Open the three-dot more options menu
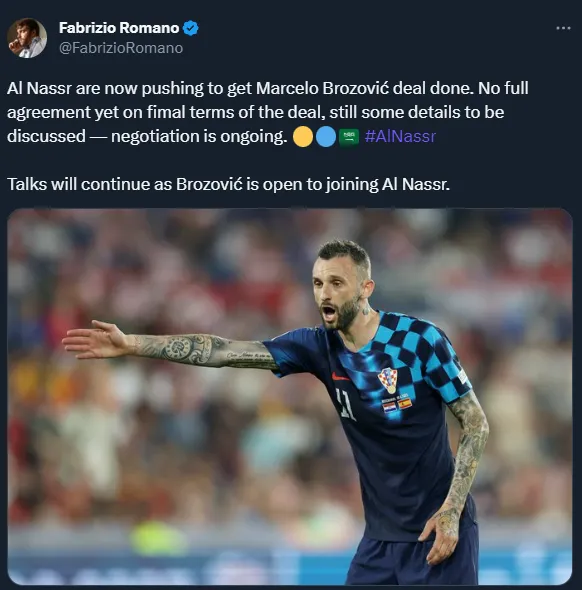Viewport: 582px width, 590px height. (x=563, y=28)
